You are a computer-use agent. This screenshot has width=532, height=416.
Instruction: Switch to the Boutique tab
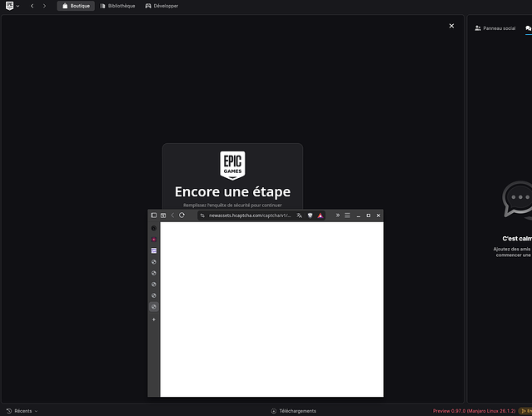coord(76,6)
